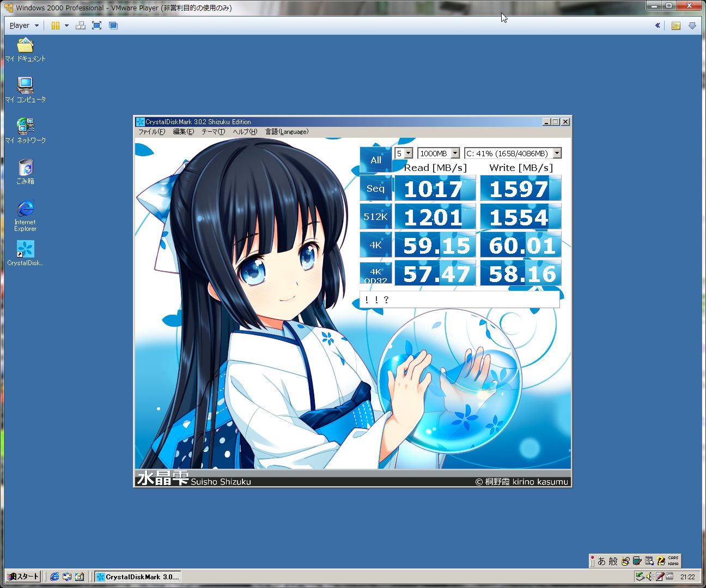Open the ヘルプ(H) menu in CrystalDiskMark

tap(245, 132)
